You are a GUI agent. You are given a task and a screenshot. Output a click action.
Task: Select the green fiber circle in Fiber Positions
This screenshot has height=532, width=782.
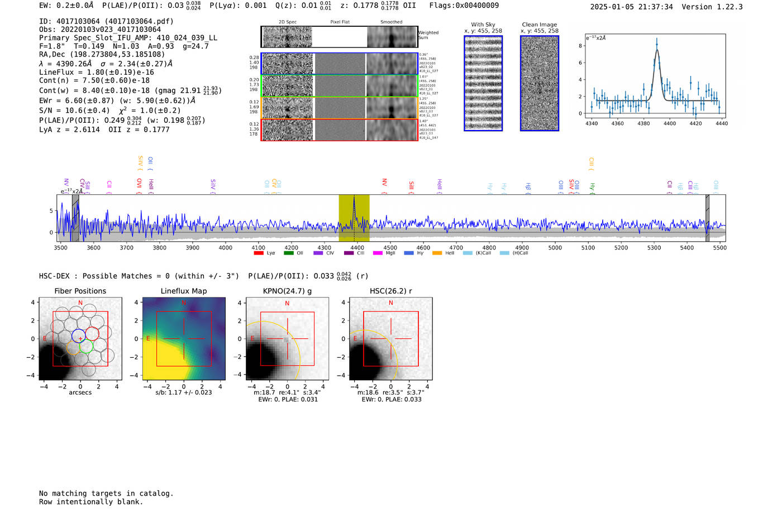(85, 347)
